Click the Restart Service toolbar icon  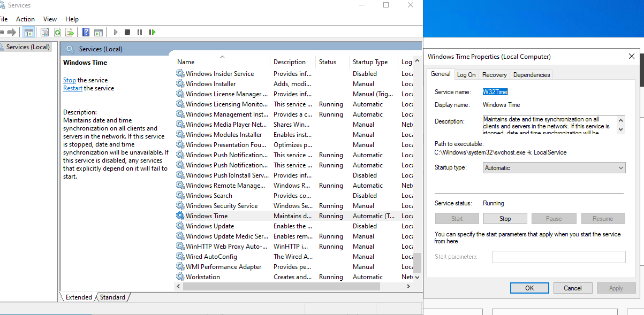[x=153, y=32]
